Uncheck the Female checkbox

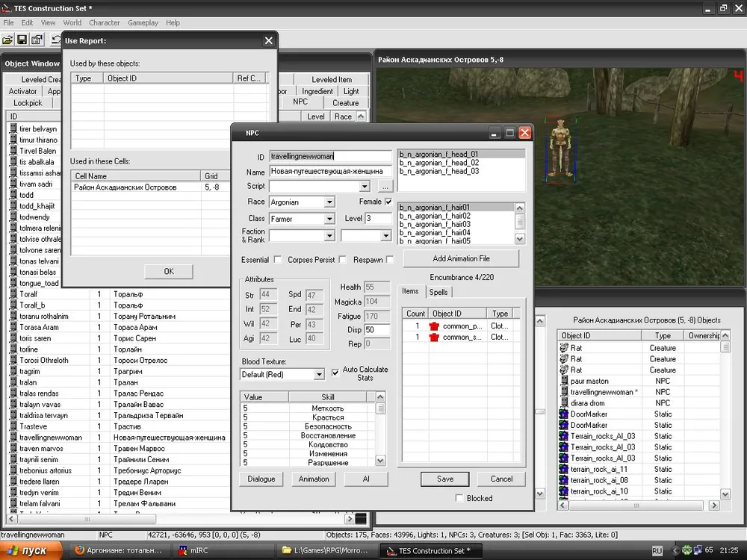pyautogui.click(x=388, y=202)
